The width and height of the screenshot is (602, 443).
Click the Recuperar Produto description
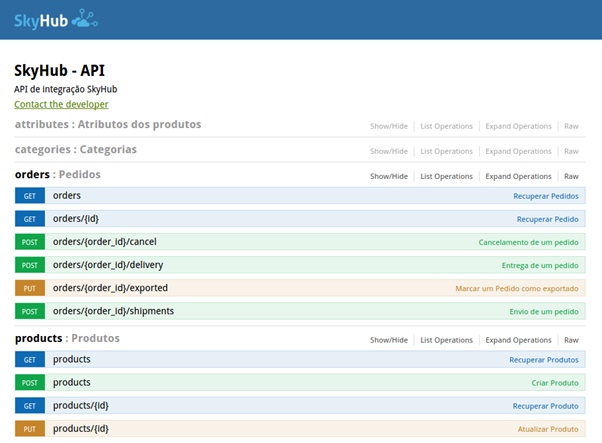click(x=546, y=406)
